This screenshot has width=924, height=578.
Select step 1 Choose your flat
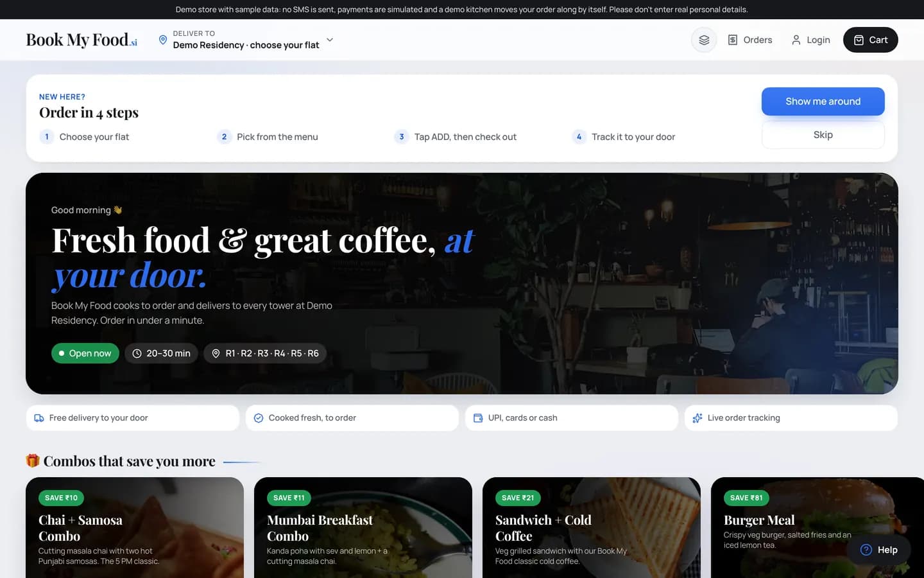[84, 137]
